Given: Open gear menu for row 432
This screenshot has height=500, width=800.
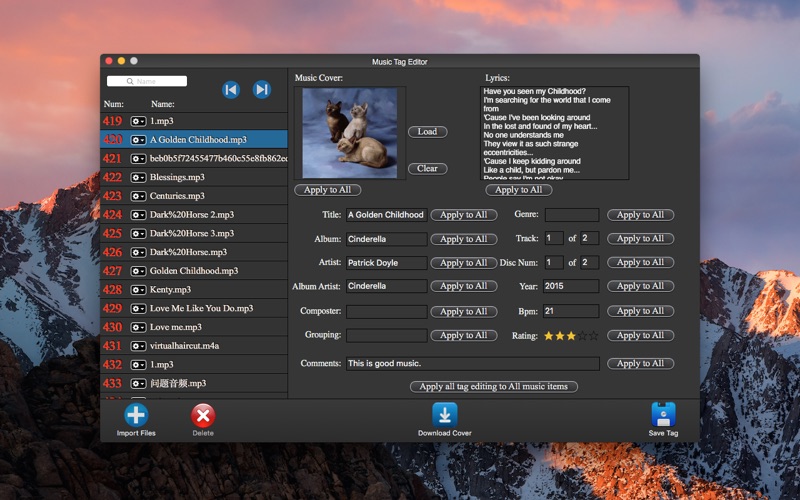Looking at the screenshot, I should (x=138, y=365).
